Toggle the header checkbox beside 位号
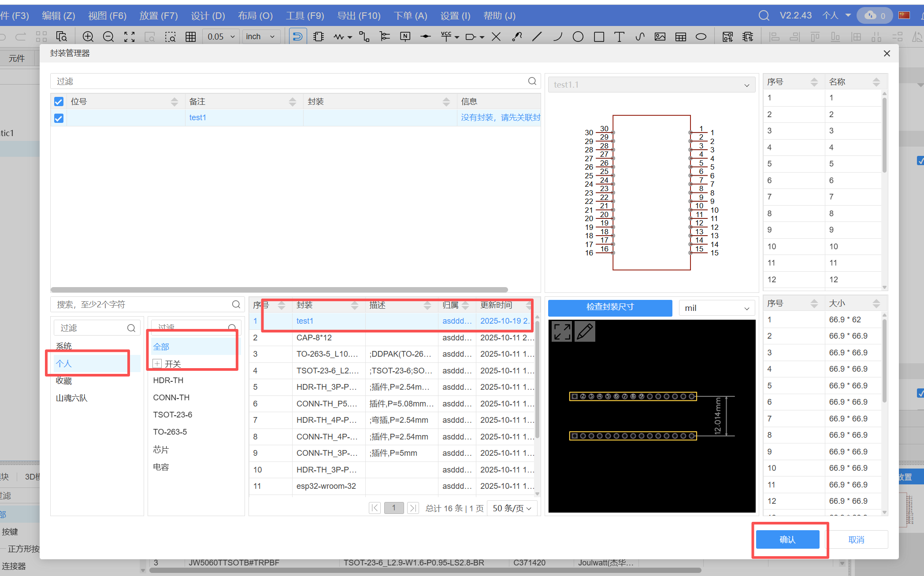Screen dimensions: 924x576 [x=59, y=102]
